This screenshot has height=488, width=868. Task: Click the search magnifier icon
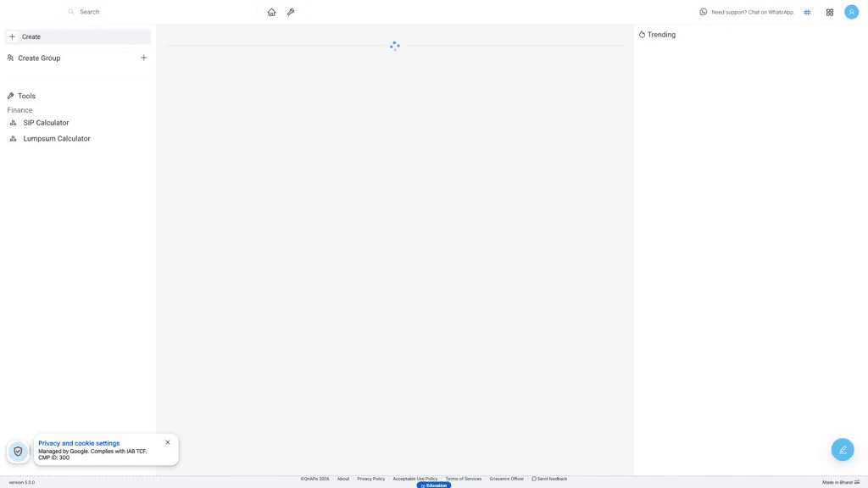71,12
